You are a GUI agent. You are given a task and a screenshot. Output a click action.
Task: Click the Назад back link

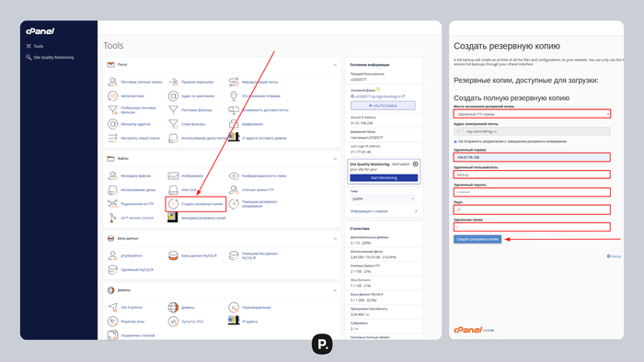[614, 256]
